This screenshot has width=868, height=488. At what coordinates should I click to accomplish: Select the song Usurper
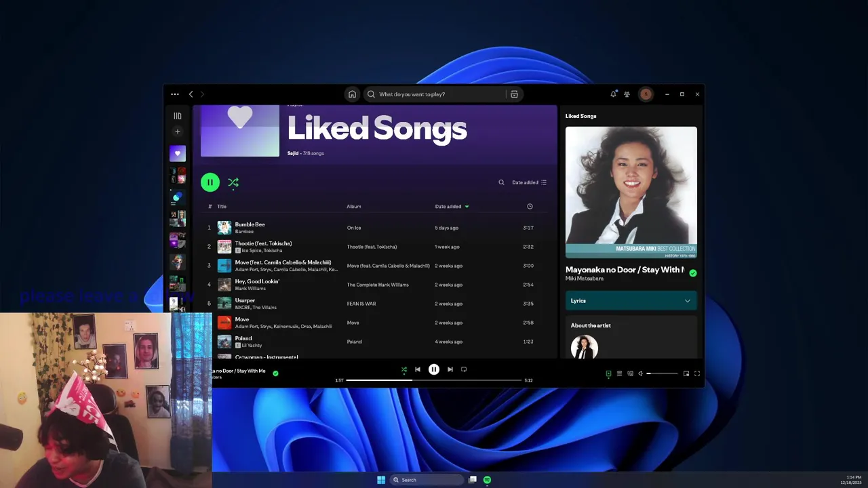[245, 300]
